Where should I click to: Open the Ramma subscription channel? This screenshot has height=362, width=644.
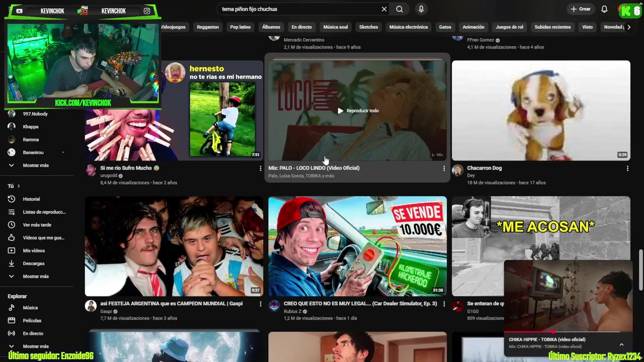pos(31,140)
